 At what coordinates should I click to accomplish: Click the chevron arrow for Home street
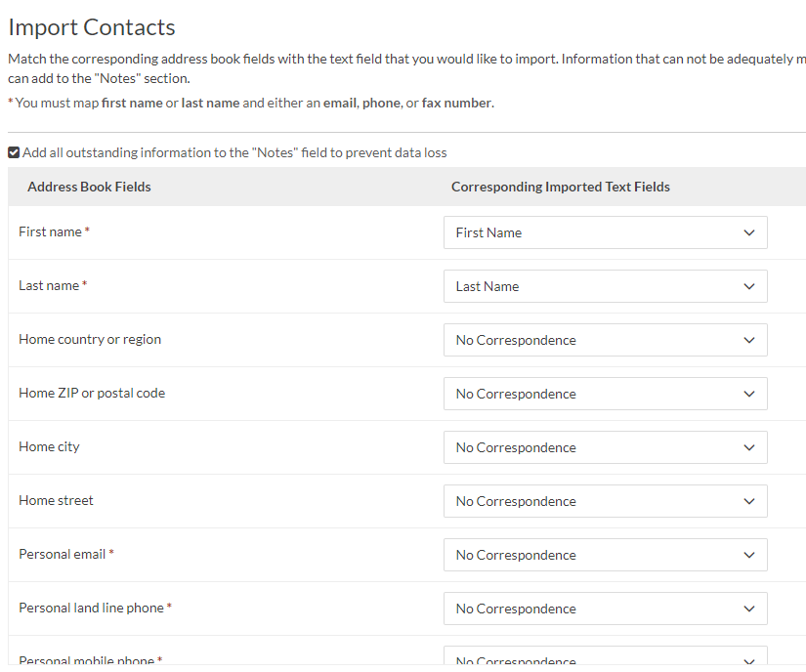click(749, 501)
